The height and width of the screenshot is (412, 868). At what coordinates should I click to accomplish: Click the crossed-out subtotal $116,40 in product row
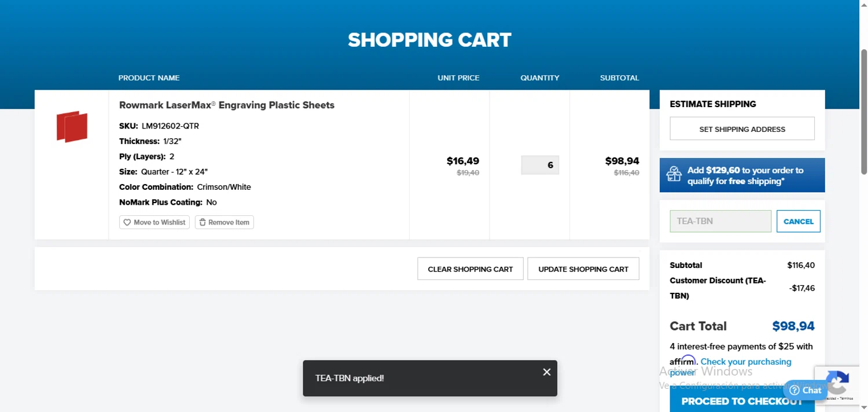tap(627, 172)
